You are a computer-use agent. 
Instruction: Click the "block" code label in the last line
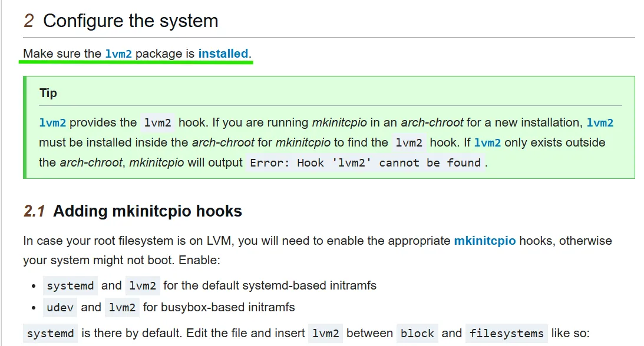(x=417, y=333)
